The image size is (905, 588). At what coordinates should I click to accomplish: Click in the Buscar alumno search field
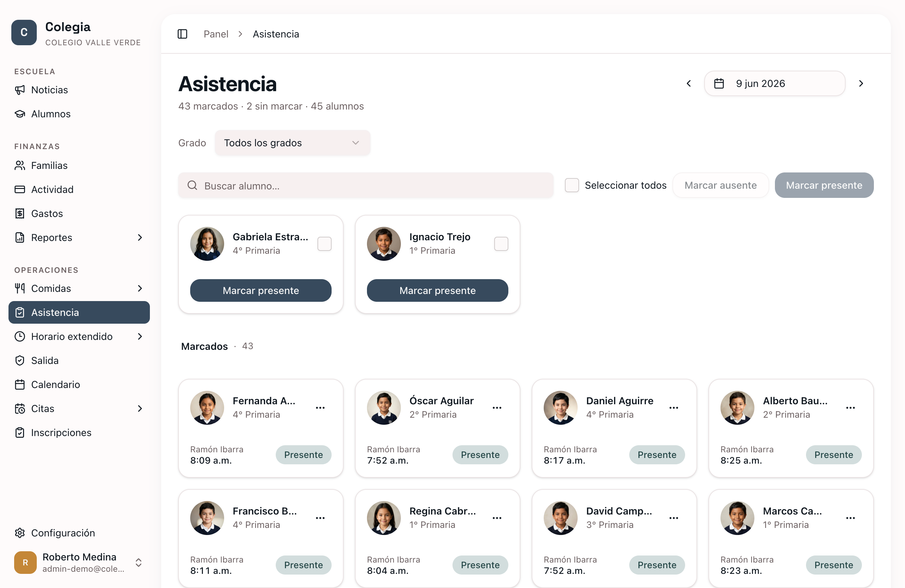[366, 186]
